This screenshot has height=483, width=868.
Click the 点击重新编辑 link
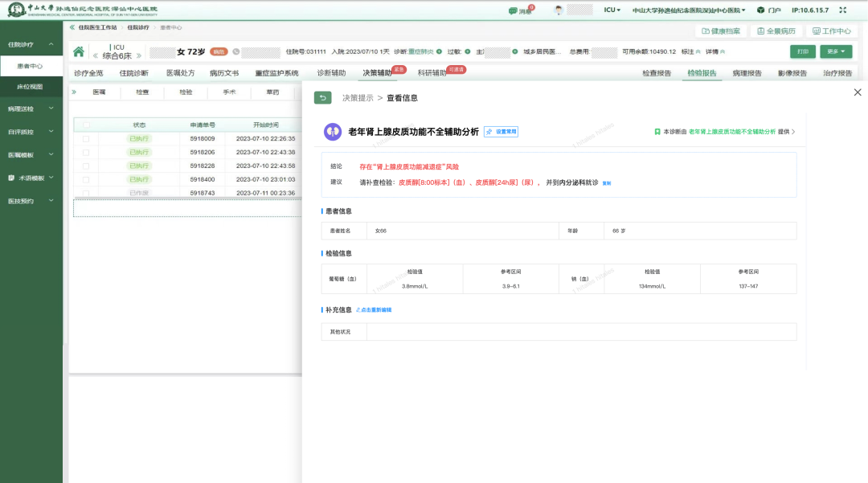(374, 309)
